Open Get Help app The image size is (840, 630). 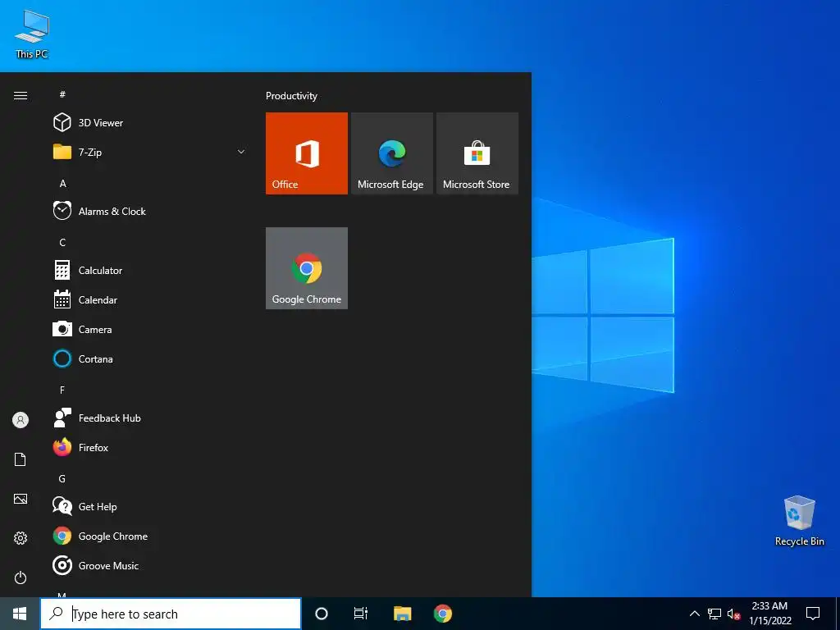[x=150, y=506]
